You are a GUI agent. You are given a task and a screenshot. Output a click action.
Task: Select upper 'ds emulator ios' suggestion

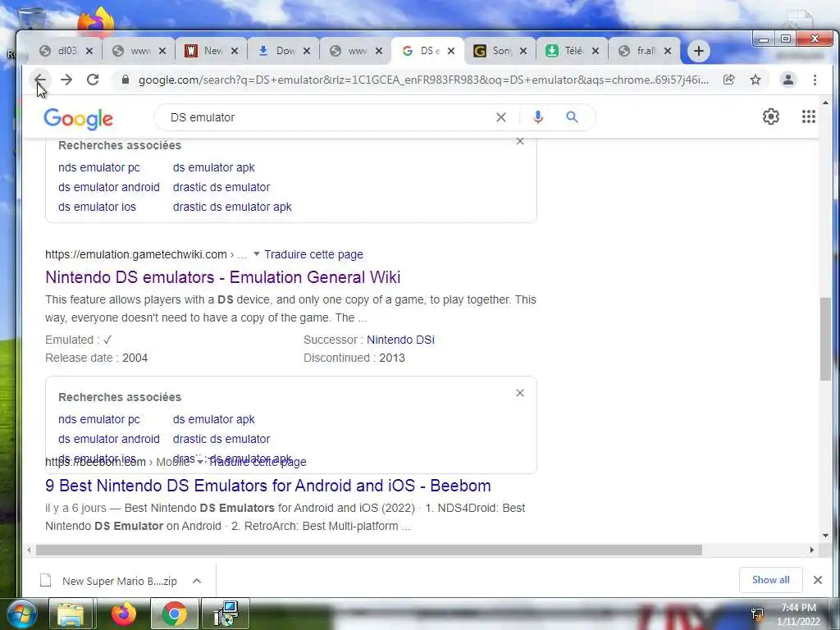click(x=97, y=207)
